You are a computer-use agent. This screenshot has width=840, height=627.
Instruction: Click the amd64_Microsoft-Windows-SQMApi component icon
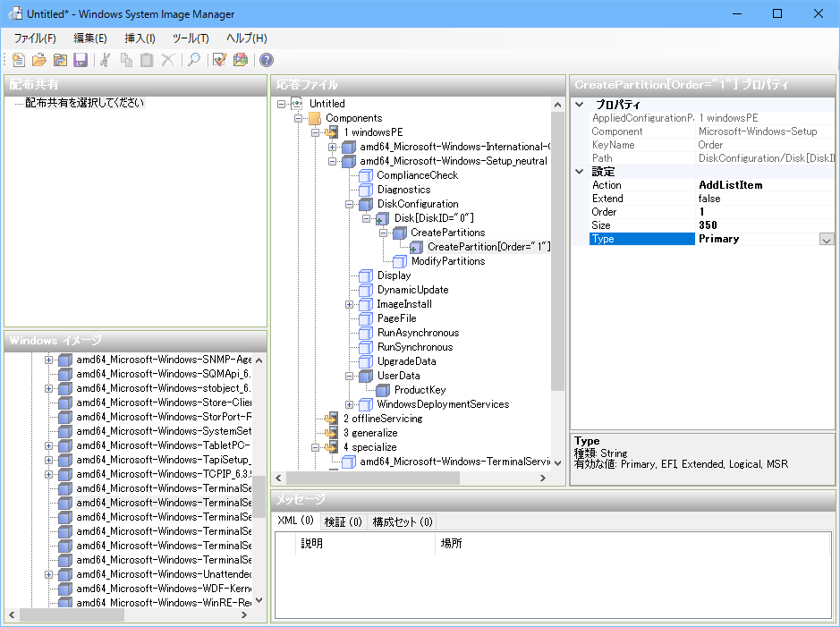click(x=64, y=374)
